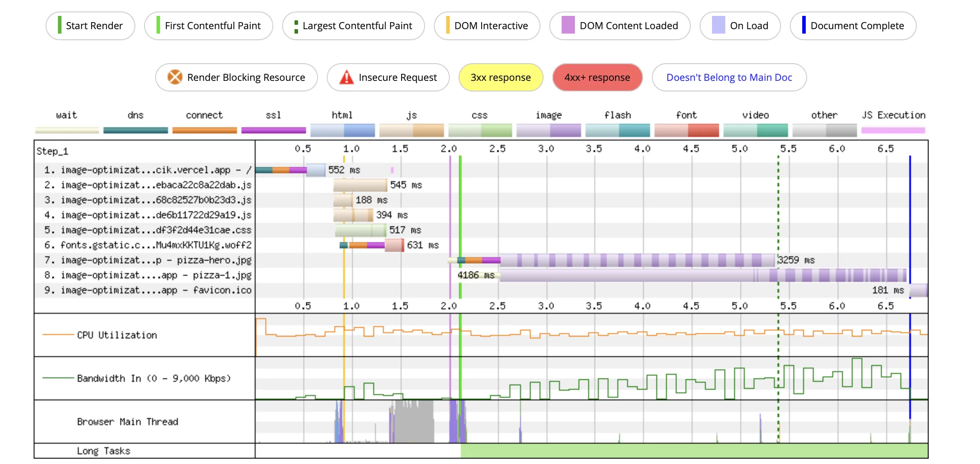Click the Render Blocking Resource icon
Screen dimensions: 980x464
176,77
